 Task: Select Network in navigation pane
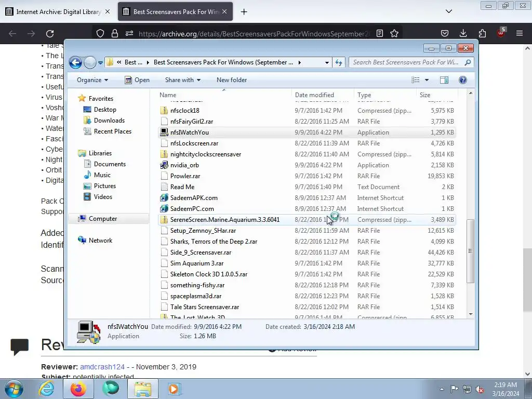[100, 240]
